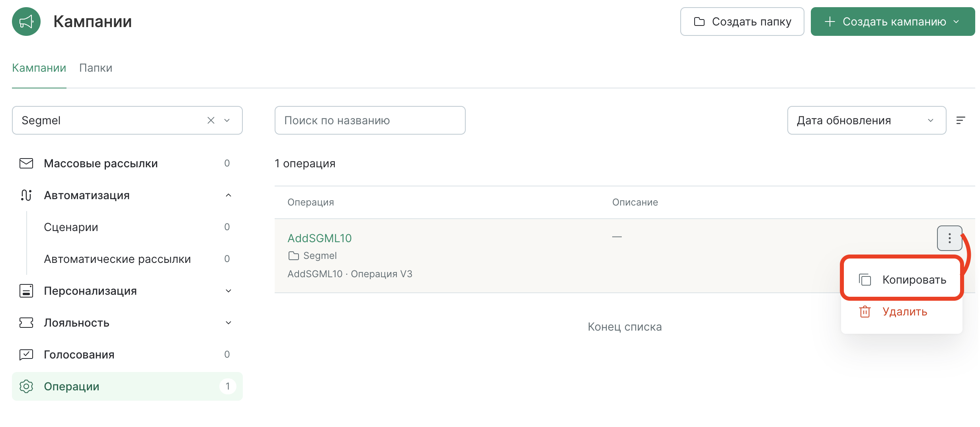Screen dimensions: 980x427
Task: Expand the Персонализация section
Action: [x=228, y=291]
